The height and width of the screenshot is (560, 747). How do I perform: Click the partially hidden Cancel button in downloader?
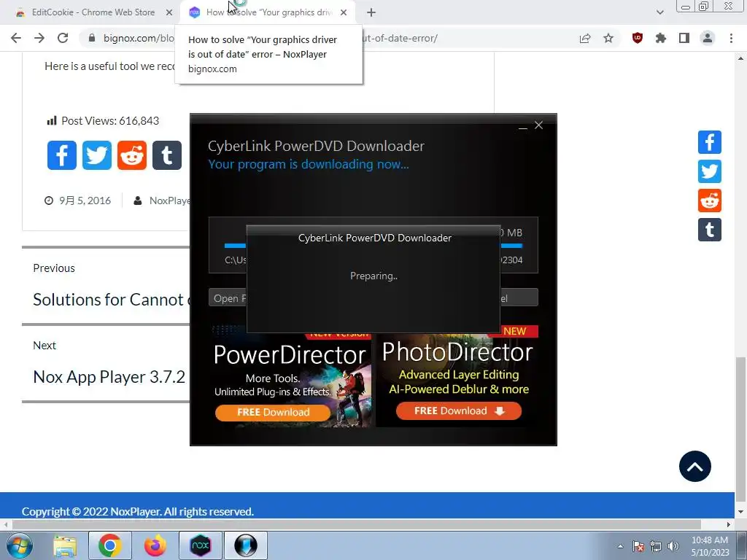[x=519, y=297]
